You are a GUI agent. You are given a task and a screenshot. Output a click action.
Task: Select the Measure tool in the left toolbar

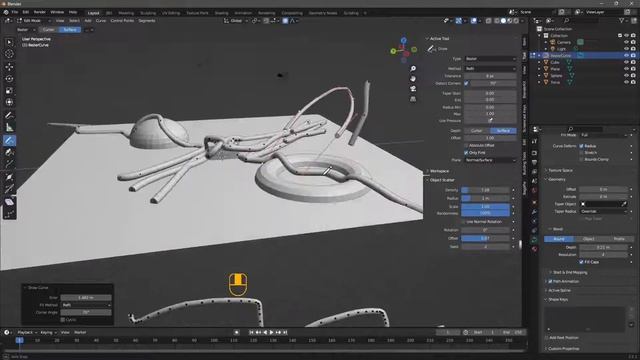pos(9,128)
